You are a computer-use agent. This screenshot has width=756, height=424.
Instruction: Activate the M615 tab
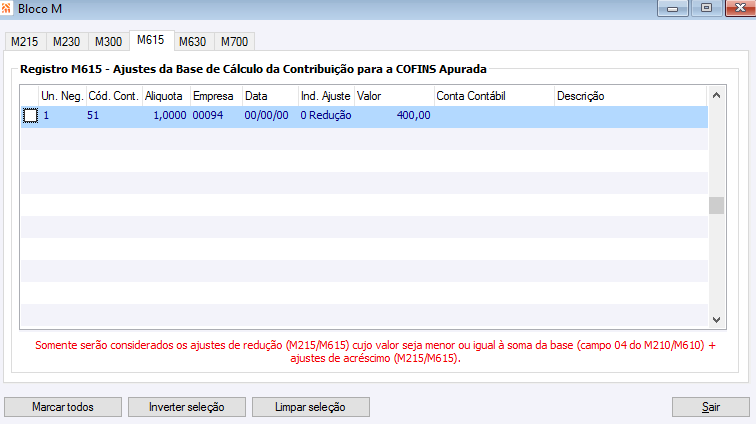click(151, 40)
